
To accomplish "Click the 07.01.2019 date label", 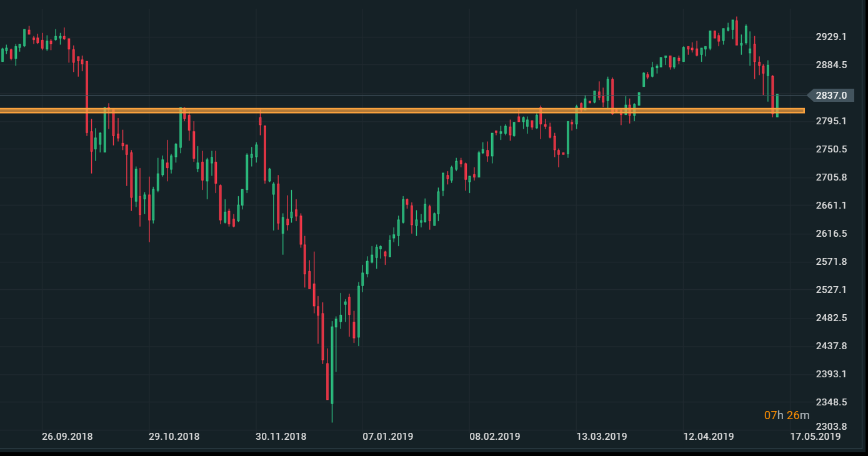I will [x=388, y=436].
